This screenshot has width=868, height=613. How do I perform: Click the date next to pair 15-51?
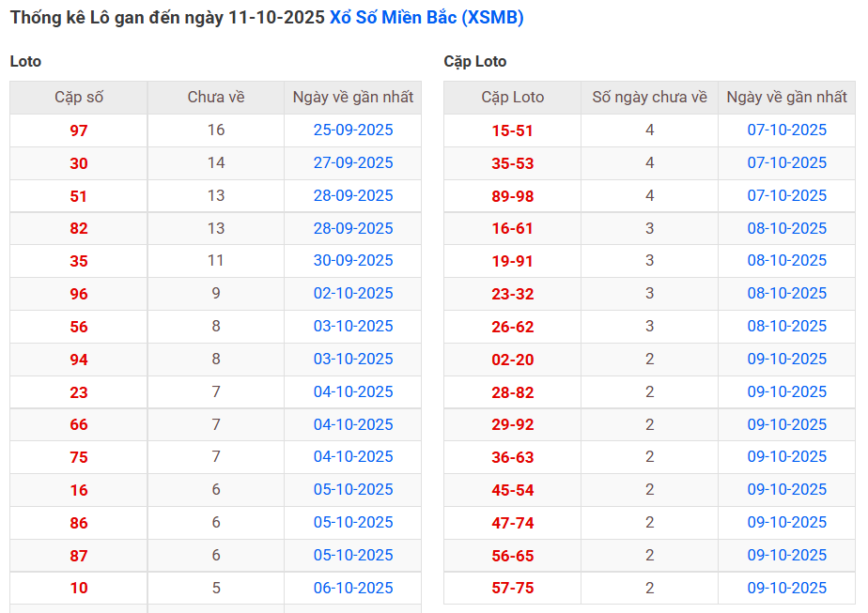[787, 130]
